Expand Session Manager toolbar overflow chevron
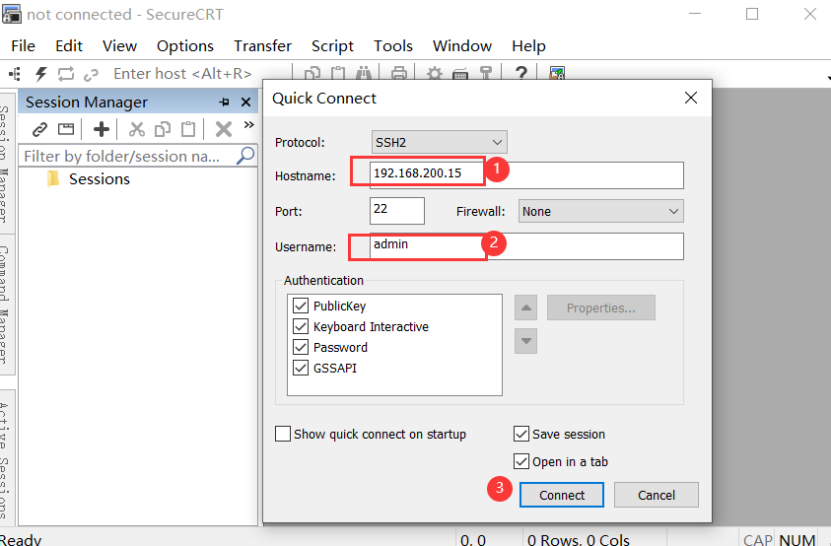Image resolution: width=831 pixels, height=546 pixels. pos(249,125)
